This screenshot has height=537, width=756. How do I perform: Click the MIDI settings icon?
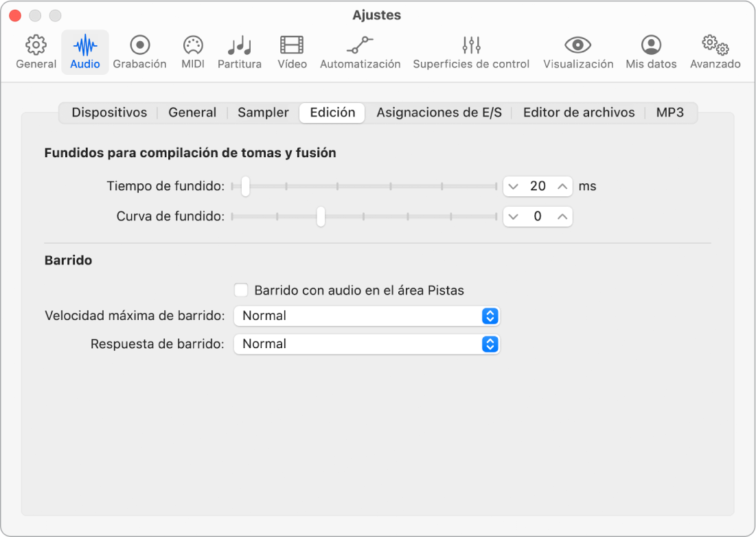tap(192, 52)
